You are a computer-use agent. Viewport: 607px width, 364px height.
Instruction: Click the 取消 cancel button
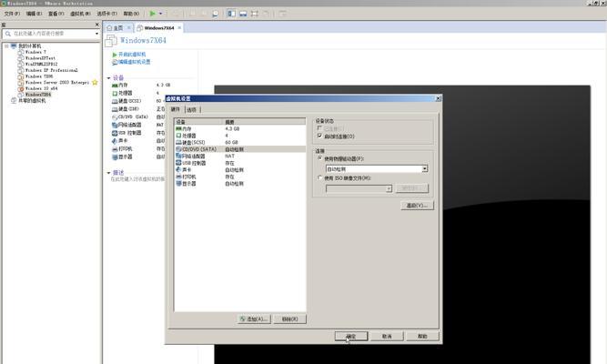click(387, 336)
